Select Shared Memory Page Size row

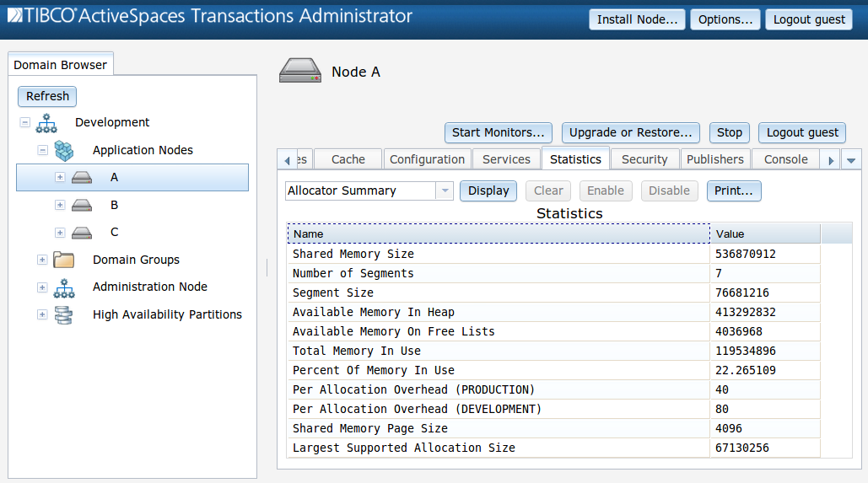click(553, 428)
